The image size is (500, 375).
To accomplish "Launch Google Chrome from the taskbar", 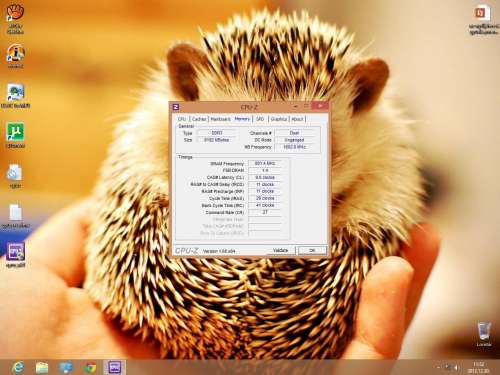I will [x=90, y=367].
